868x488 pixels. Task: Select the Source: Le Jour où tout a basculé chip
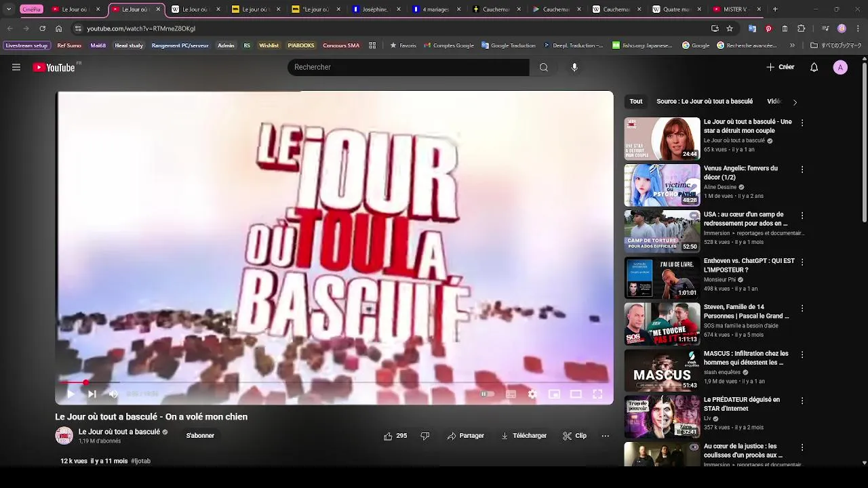[705, 102]
